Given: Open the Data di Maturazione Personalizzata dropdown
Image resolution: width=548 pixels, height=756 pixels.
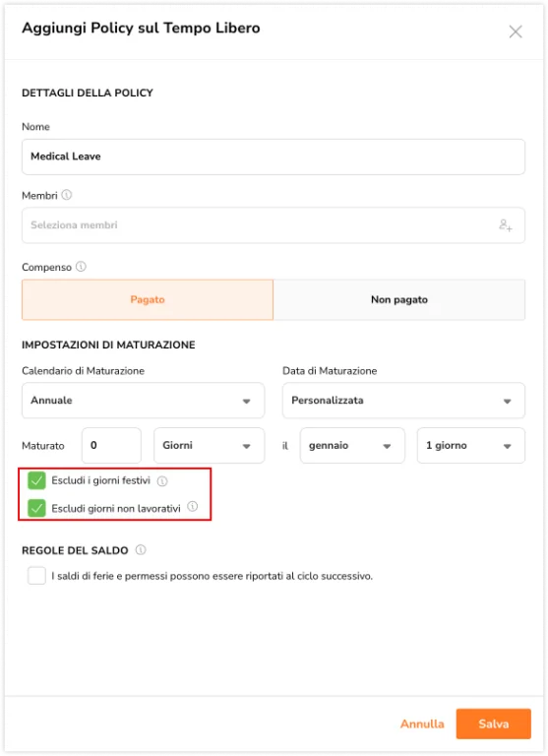Looking at the screenshot, I should 403,401.
